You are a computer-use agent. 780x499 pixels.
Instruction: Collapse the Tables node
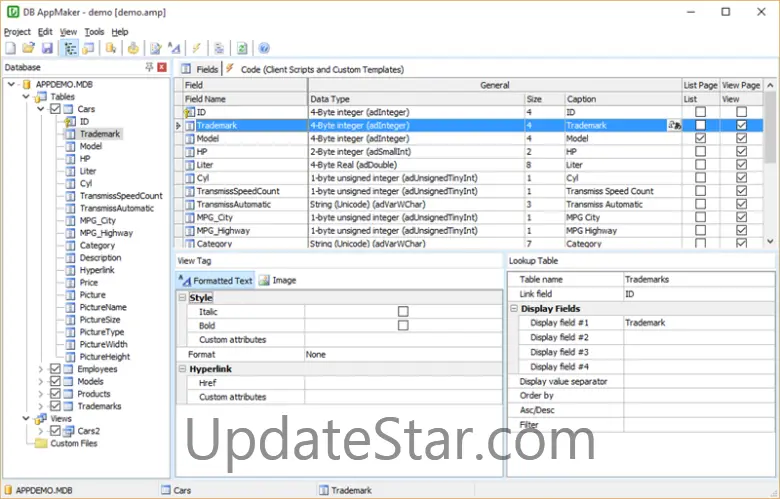[26, 97]
